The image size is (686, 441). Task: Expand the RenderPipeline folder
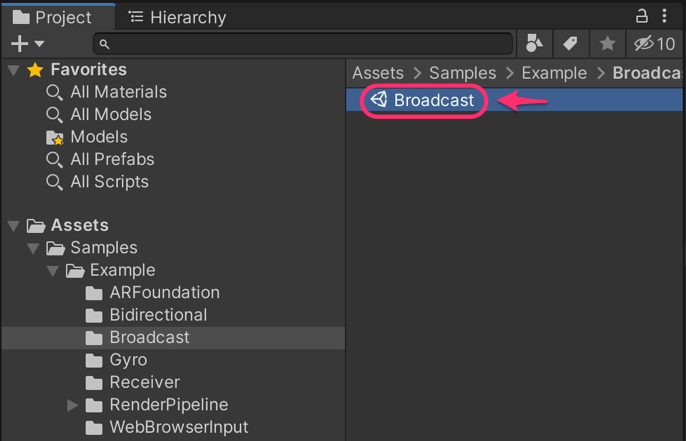(72, 405)
